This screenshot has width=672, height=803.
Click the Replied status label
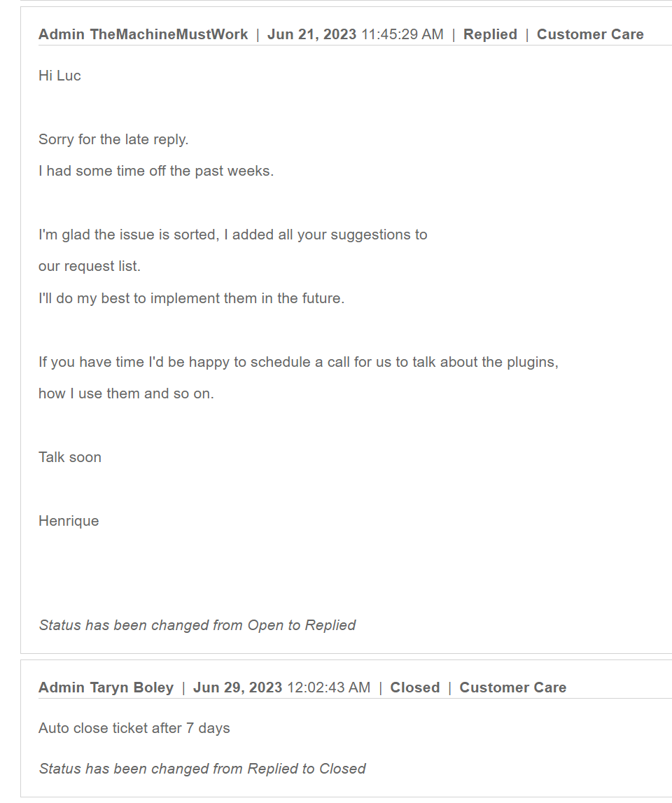pyautogui.click(x=490, y=34)
